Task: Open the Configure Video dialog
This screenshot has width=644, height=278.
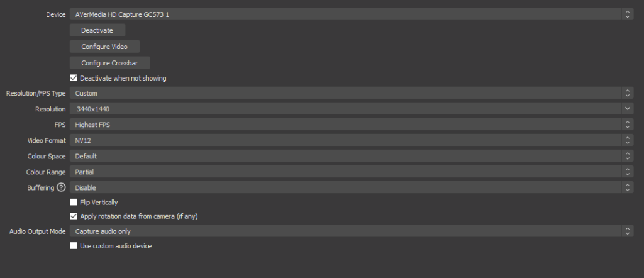Action: click(x=104, y=47)
